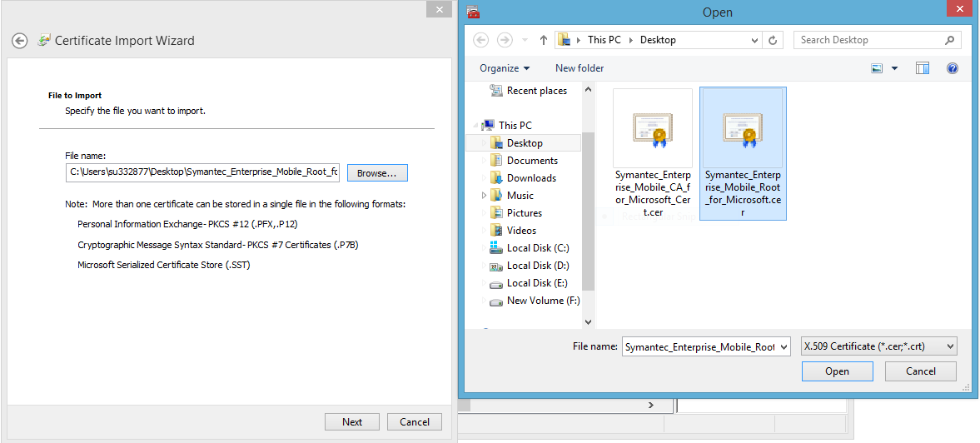Image resolution: width=980 pixels, height=443 pixels.
Task: Click the This PC computer icon
Action: coord(489,126)
